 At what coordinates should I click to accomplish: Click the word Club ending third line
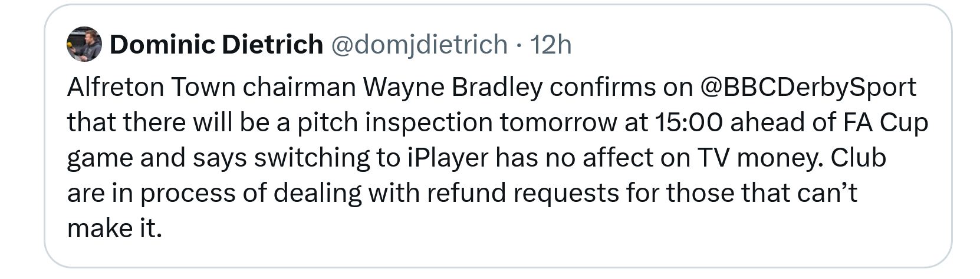pos(859,158)
